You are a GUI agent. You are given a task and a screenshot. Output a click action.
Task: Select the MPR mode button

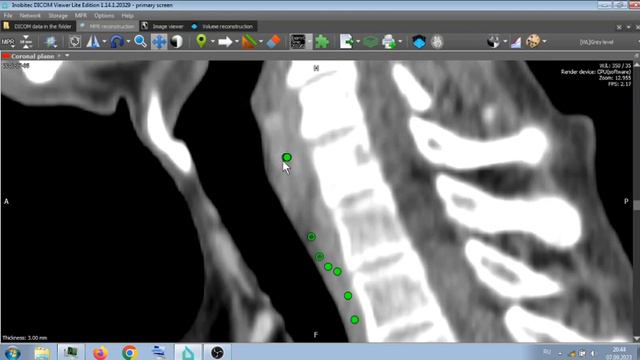pyautogui.click(x=8, y=42)
